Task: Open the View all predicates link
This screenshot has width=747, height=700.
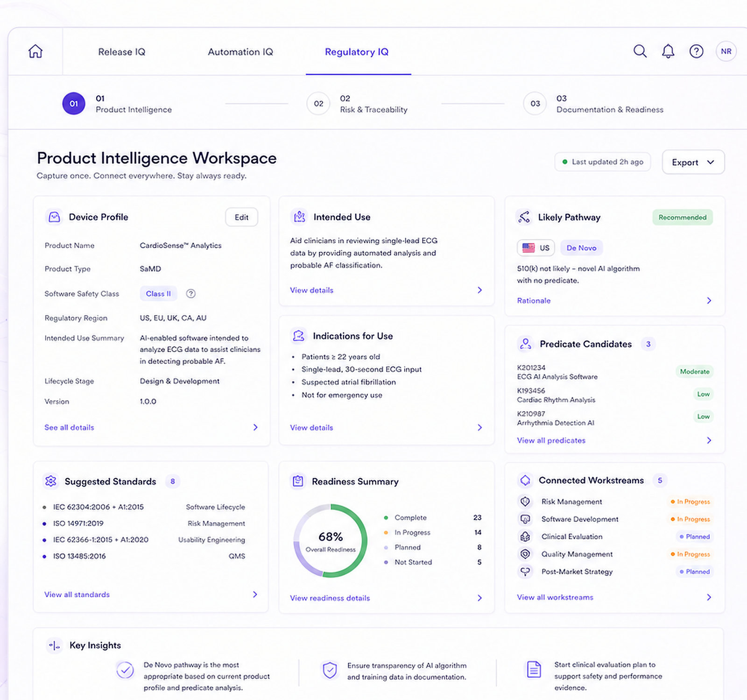Action: click(551, 440)
